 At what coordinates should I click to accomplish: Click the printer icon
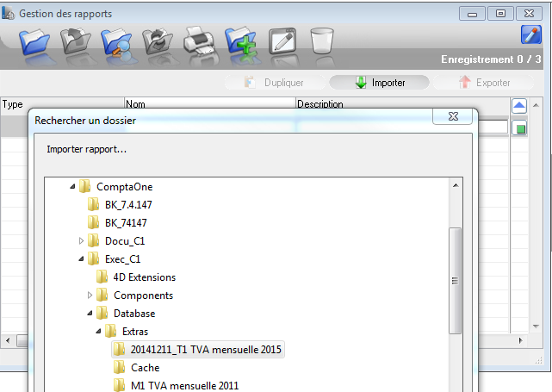(x=199, y=40)
